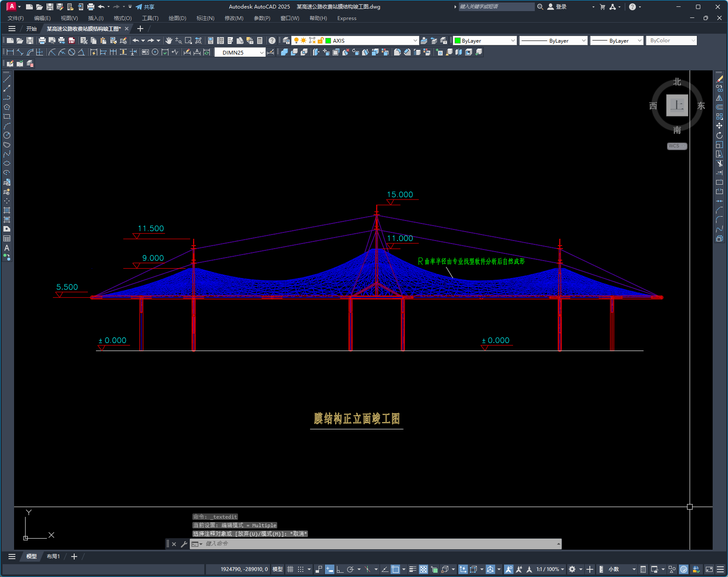This screenshot has width=728, height=577.
Task: Open the QuickCalc calculator icon
Action: (260, 41)
